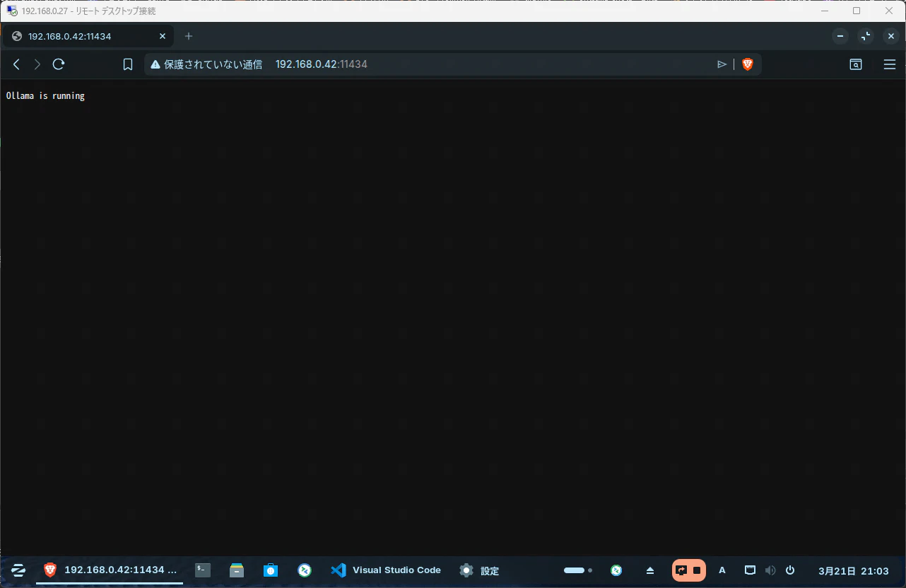Click the send arrow icon in address bar
The height and width of the screenshot is (588, 906).
pos(722,64)
